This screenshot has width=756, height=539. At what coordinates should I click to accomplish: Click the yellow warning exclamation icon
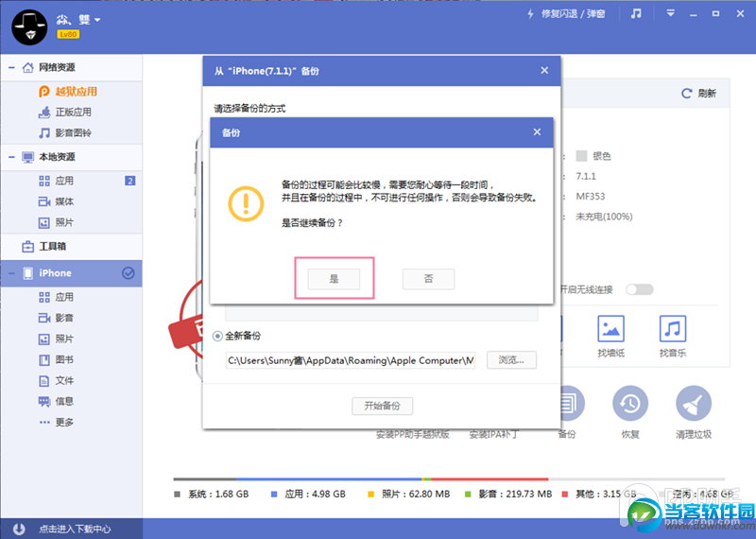point(246,204)
